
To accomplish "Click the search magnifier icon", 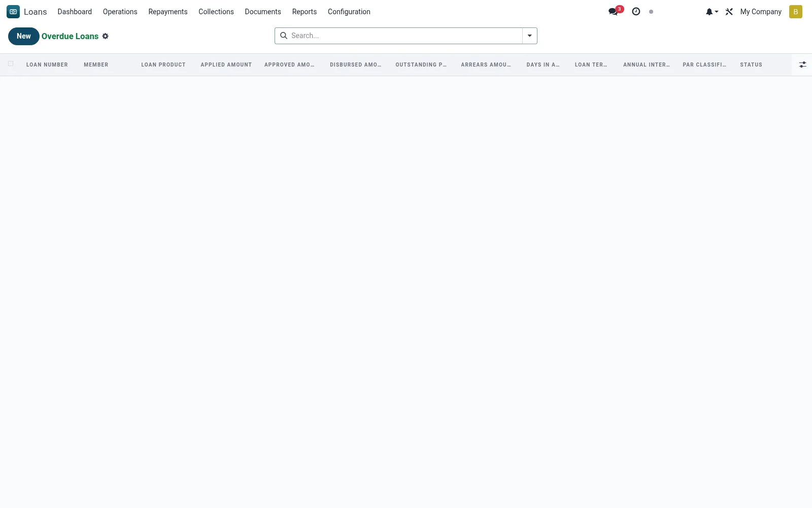I will [284, 36].
